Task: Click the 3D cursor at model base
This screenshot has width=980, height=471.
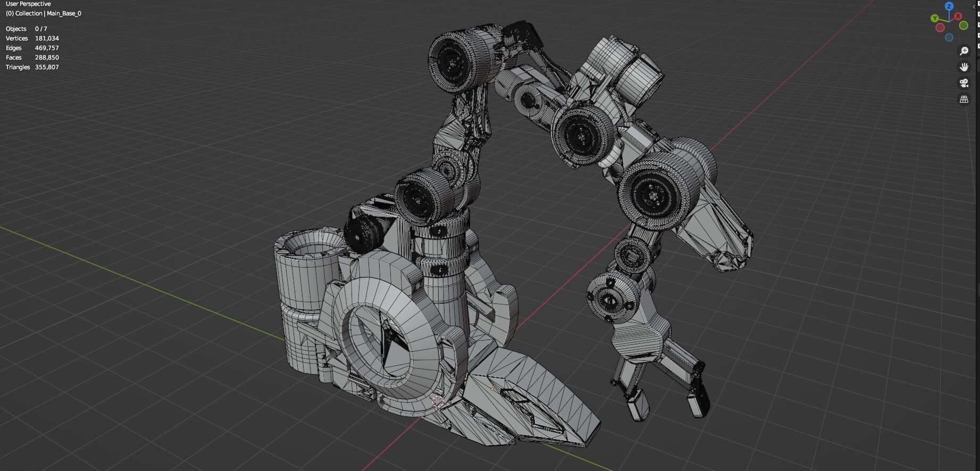Action: (x=438, y=401)
